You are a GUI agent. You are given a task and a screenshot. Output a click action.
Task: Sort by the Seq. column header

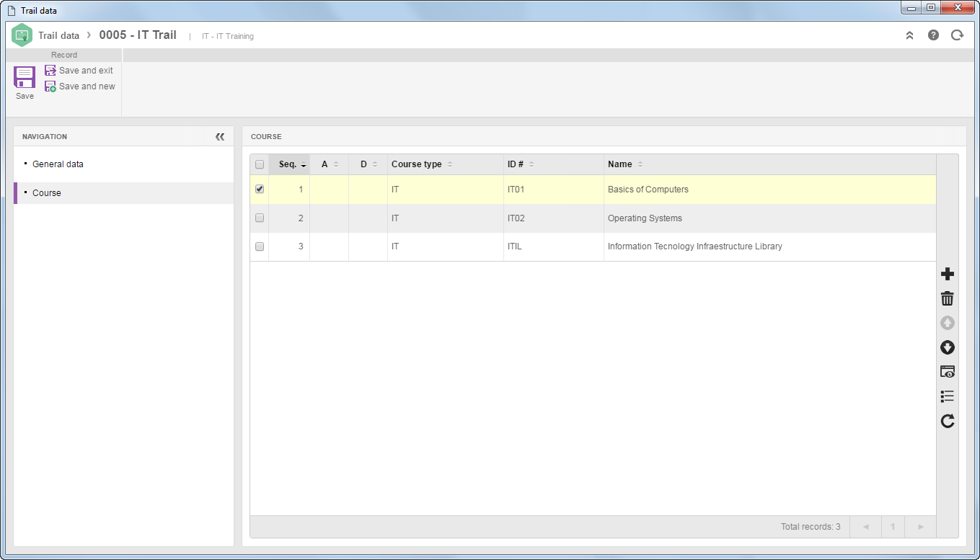tap(290, 164)
